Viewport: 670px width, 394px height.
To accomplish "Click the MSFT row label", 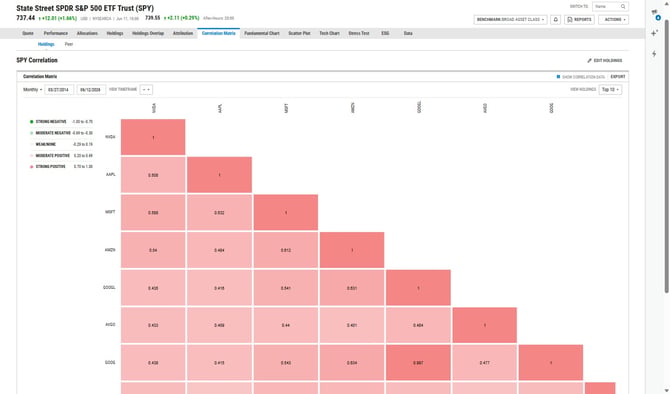I will 110,212.
